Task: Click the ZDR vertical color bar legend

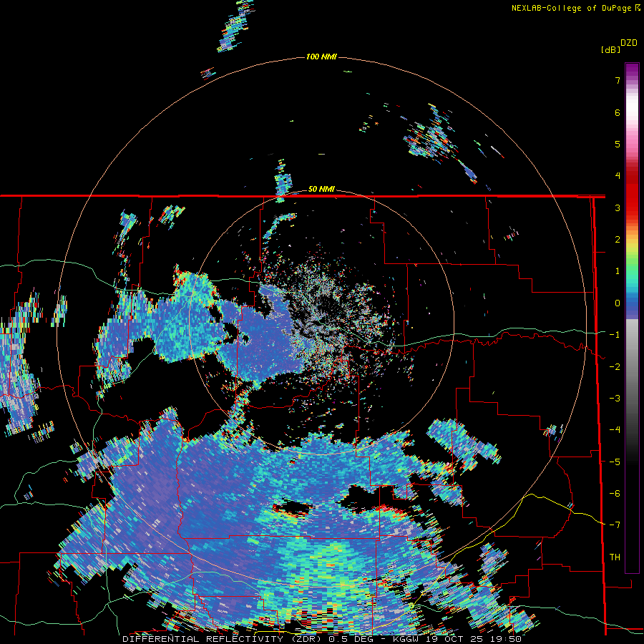Action: click(632, 318)
